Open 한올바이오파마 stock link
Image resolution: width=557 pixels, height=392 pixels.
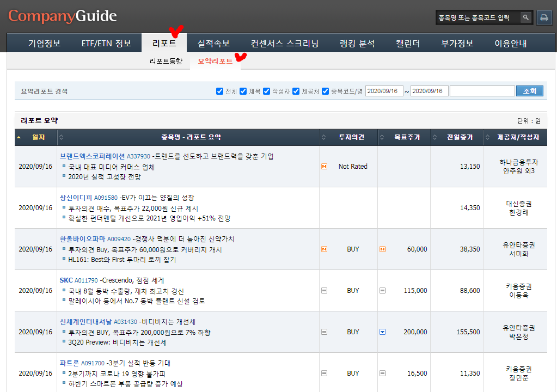pos(82,239)
